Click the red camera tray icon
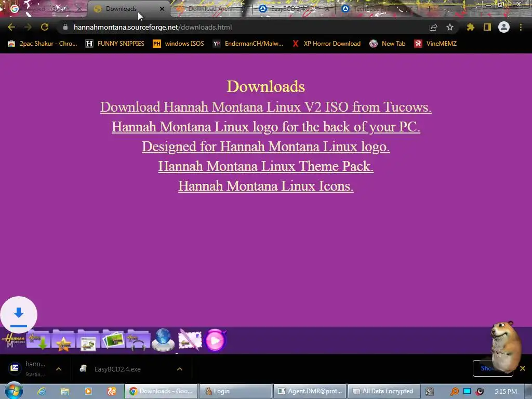This screenshot has height=399, width=532. click(x=480, y=391)
